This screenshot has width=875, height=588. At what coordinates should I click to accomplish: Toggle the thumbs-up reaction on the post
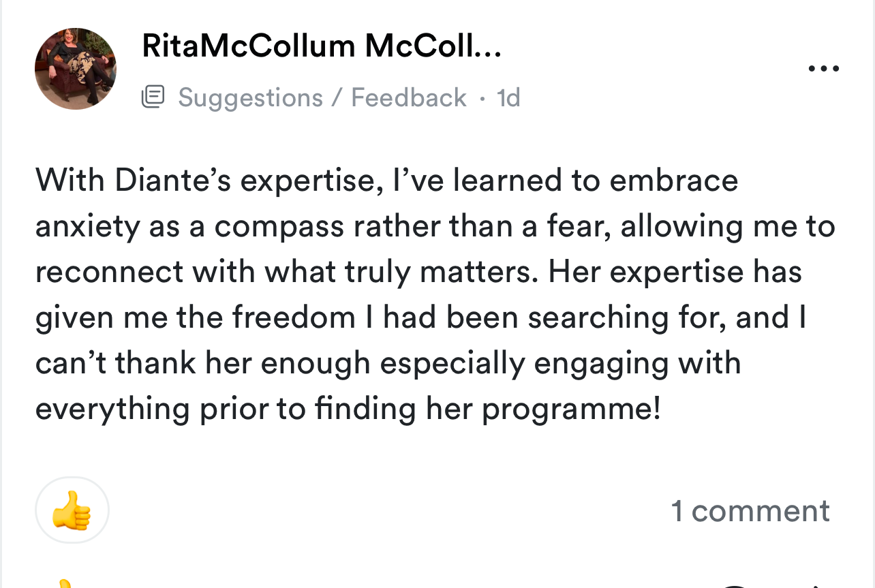tap(72, 510)
